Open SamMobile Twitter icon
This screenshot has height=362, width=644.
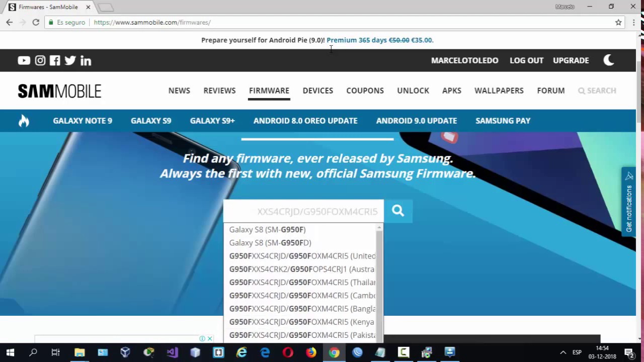click(x=70, y=60)
